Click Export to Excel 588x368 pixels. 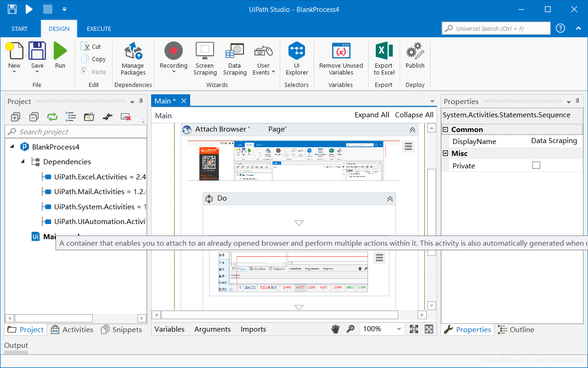click(384, 59)
